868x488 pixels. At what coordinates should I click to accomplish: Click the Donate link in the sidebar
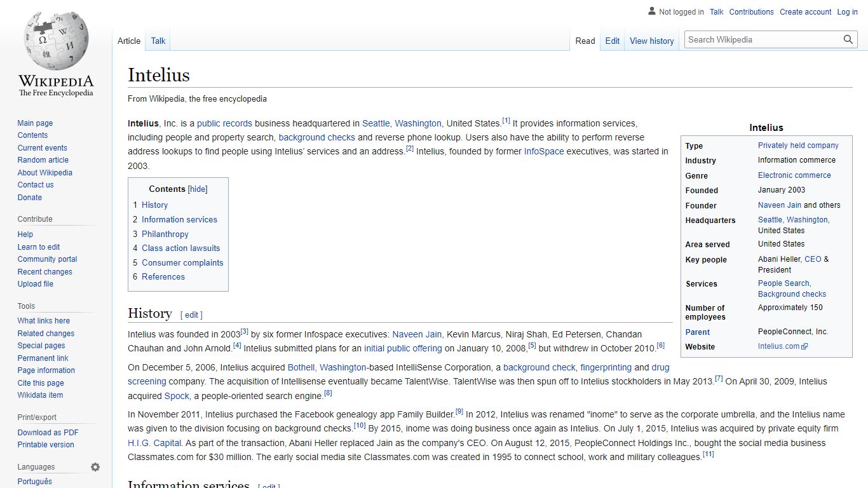tap(29, 197)
